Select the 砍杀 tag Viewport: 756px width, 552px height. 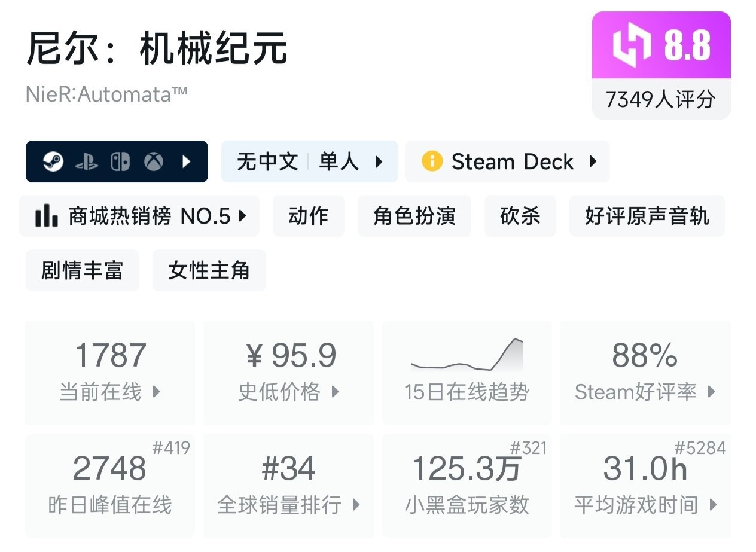(x=520, y=216)
